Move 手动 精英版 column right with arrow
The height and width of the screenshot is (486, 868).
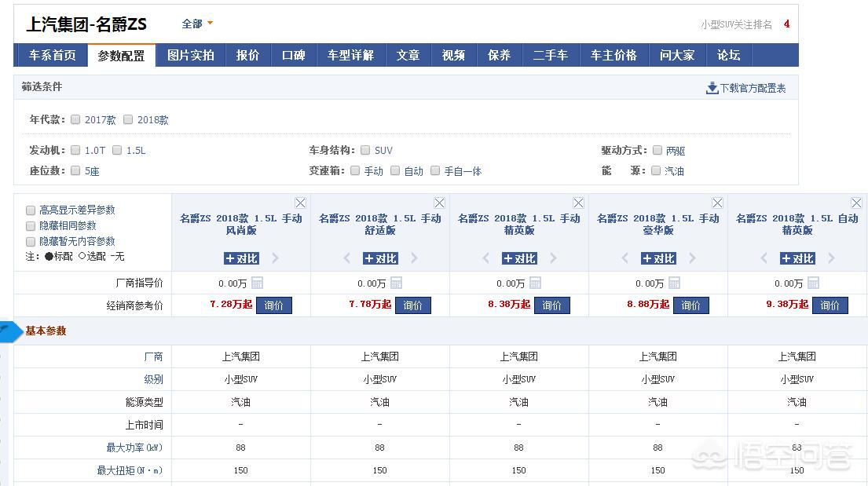[x=553, y=258]
